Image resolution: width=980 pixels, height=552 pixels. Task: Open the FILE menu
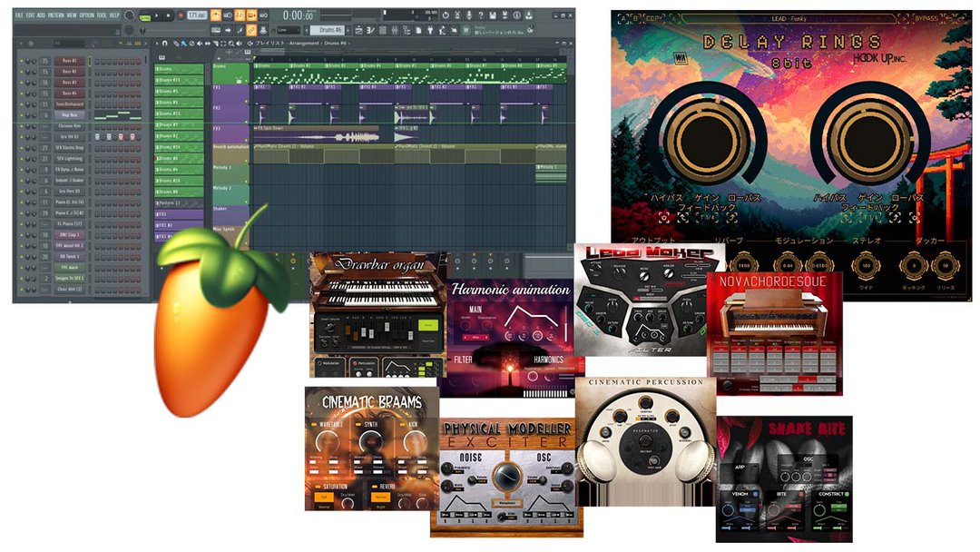point(19,15)
